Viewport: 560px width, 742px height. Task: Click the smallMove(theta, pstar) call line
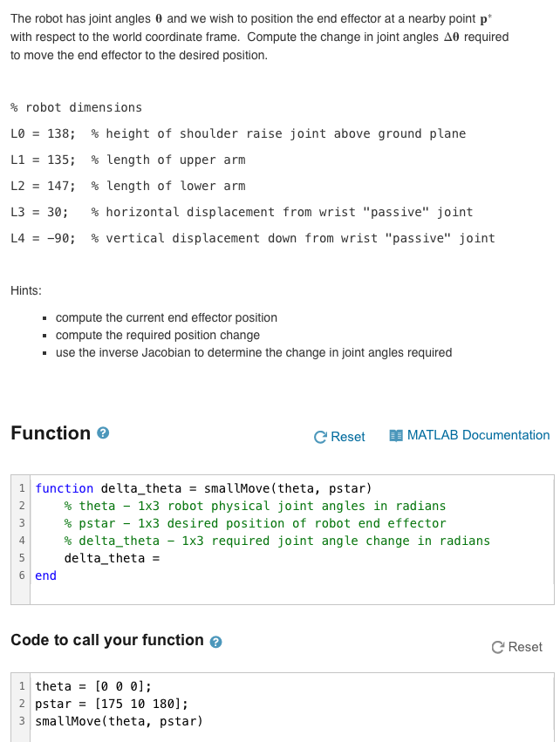pos(119,721)
